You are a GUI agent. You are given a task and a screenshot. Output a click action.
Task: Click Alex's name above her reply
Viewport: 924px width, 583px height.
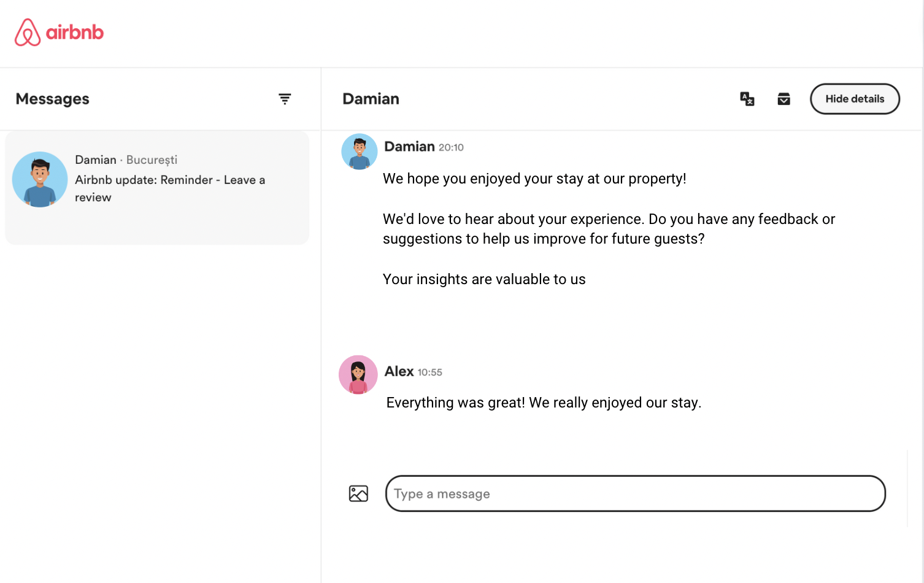pos(399,371)
